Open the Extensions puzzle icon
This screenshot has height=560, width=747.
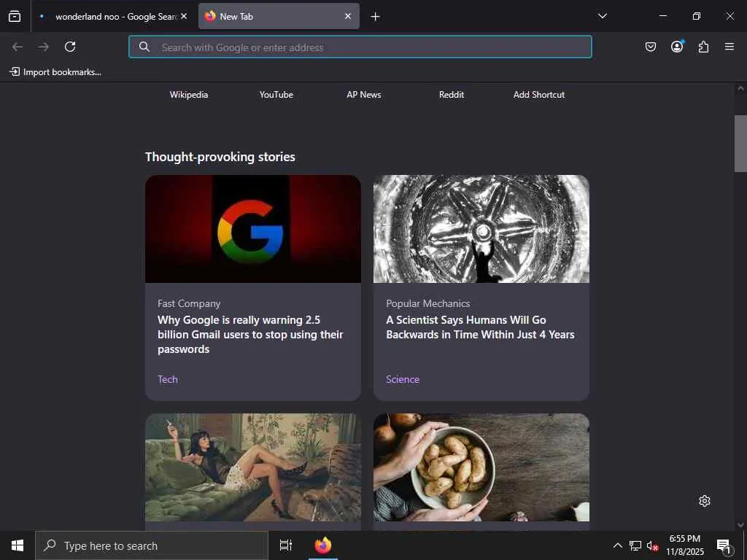tap(703, 47)
